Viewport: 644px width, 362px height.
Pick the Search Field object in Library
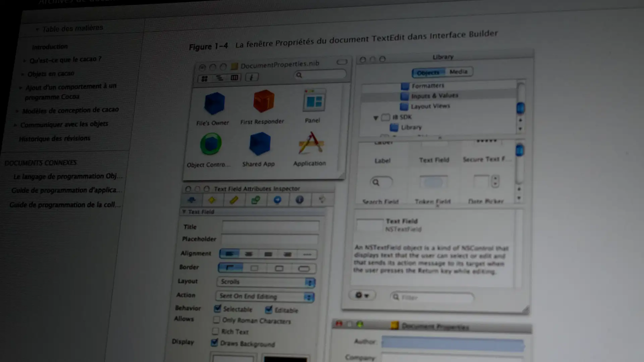click(381, 188)
